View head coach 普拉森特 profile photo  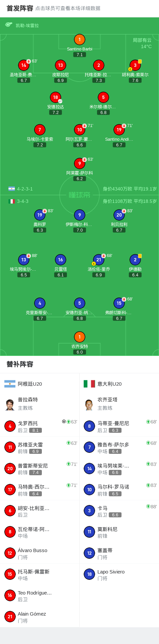pyautogui.click(x=10, y=404)
